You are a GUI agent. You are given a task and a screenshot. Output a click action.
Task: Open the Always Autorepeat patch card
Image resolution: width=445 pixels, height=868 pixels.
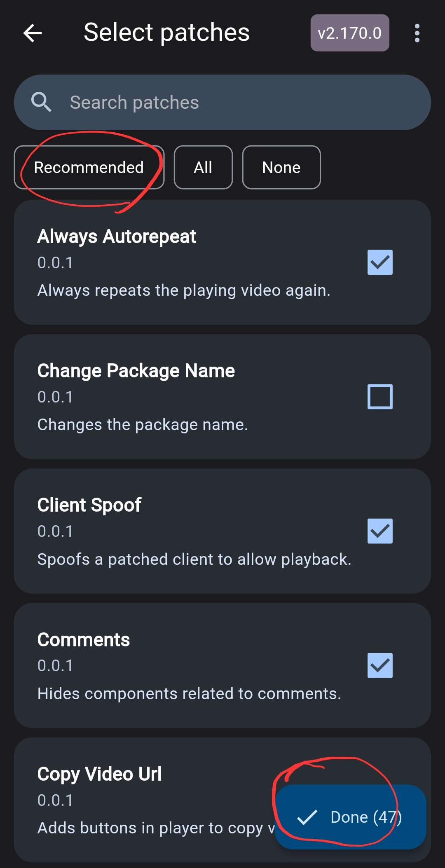222,262
